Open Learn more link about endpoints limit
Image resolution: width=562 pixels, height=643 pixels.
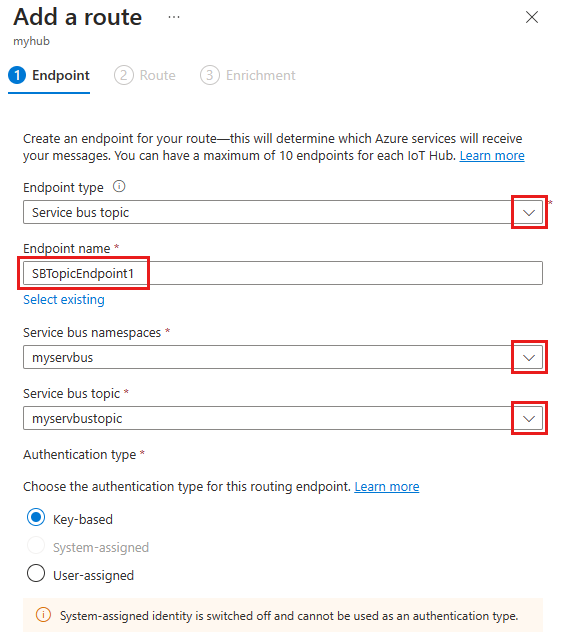[x=492, y=156]
